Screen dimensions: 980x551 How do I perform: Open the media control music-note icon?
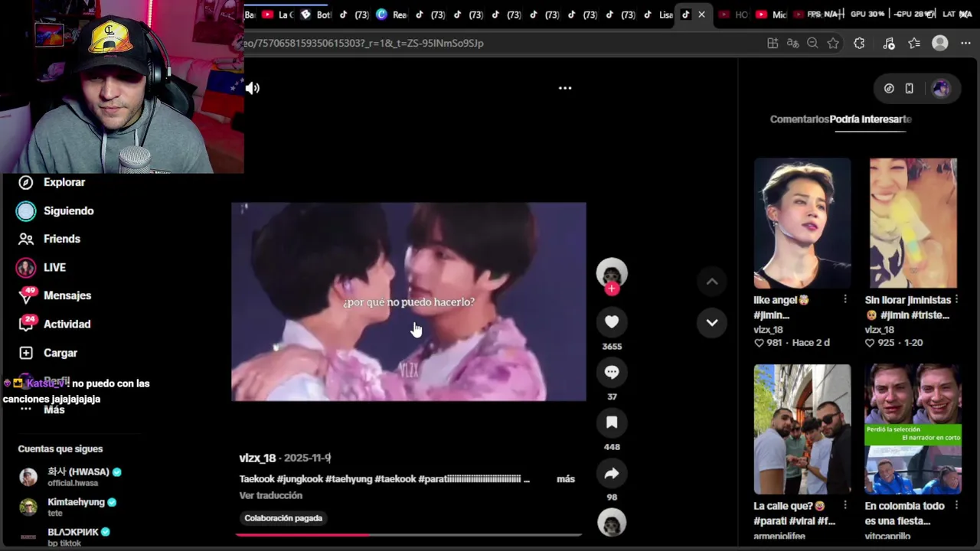pos(888,44)
